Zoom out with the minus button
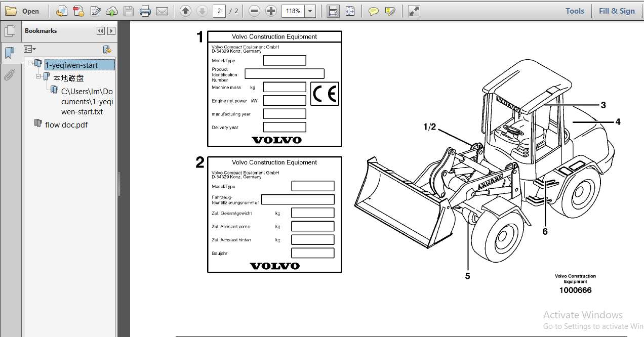The width and height of the screenshot is (644, 337). pyautogui.click(x=255, y=11)
